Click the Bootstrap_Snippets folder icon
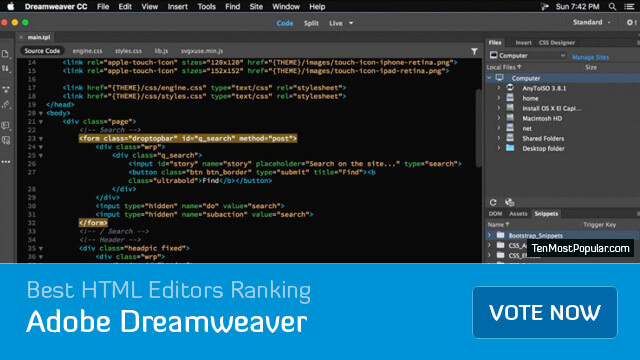The width and height of the screenshot is (640, 360). [x=500, y=235]
